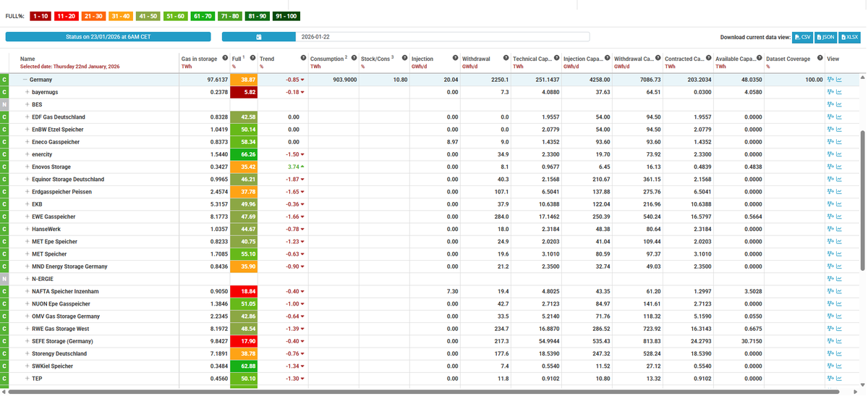Expand the HanseWerk row
Viewport: 868px width, 399px height.
pyautogui.click(x=27, y=229)
